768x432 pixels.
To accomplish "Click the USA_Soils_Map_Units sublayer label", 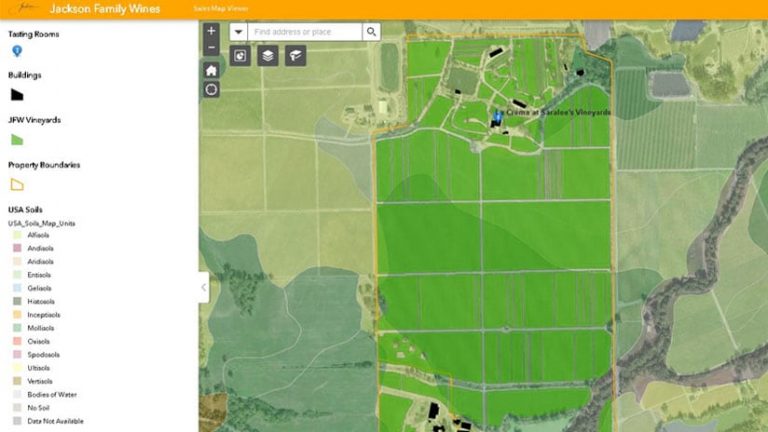I will (x=42, y=223).
